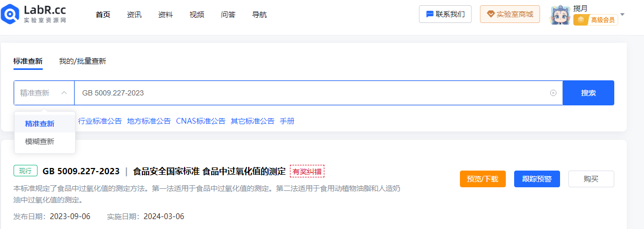The width and height of the screenshot is (644, 229).
Task: Collapse the 精准查新 search mode dropdown
Action: coord(44,93)
